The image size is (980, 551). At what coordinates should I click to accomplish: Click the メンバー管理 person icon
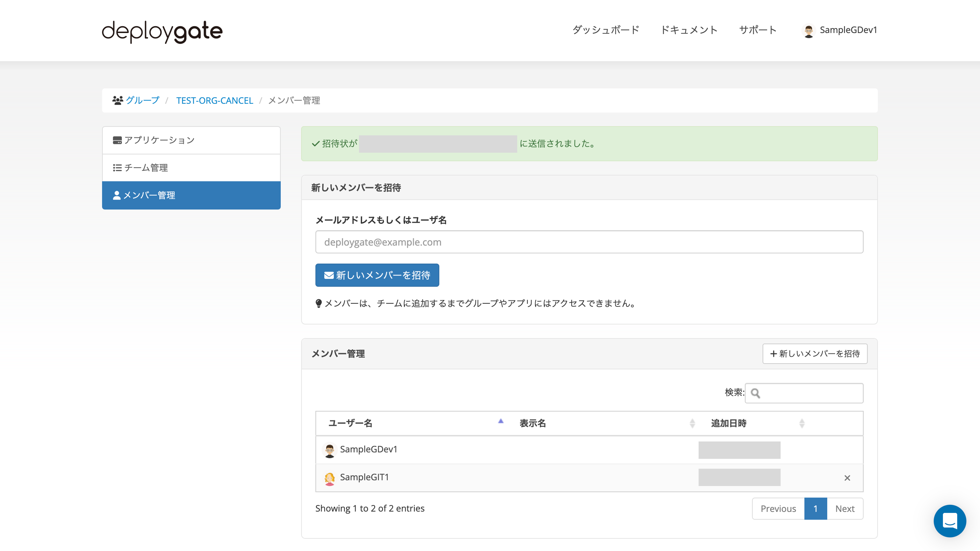click(117, 195)
